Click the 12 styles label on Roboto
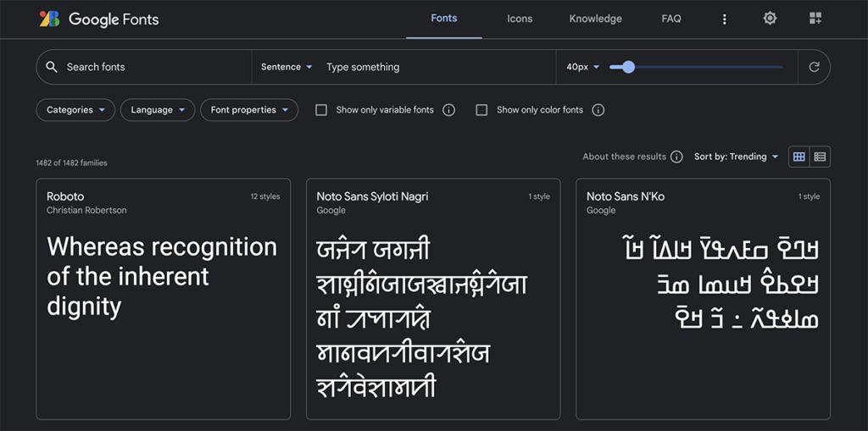Image resolution: width=868 pixels, height=431 pixels. click(265, 196)
